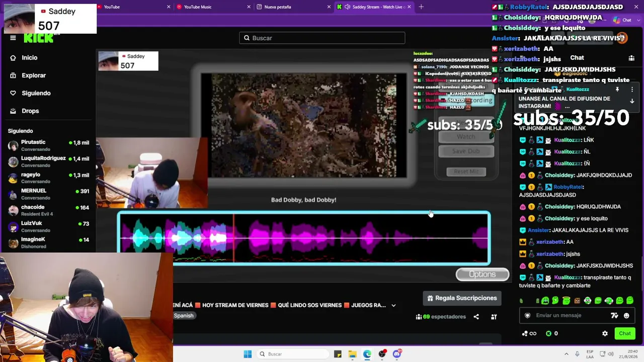Switch to the YouTube browser tab

pyautogui.click(x=133, y=7)
